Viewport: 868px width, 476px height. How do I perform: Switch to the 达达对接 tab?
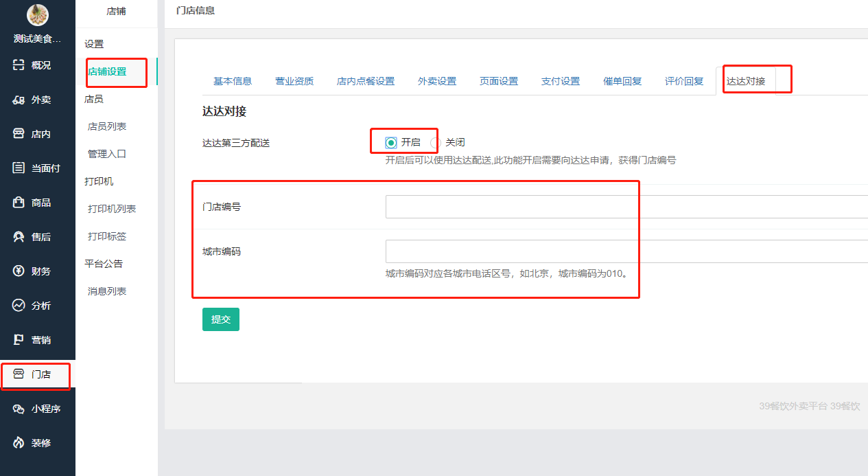point(746,81)
